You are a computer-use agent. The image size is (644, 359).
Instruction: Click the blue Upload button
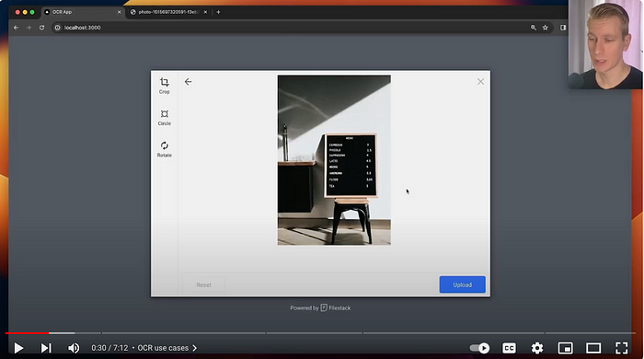tap(463, 284)
